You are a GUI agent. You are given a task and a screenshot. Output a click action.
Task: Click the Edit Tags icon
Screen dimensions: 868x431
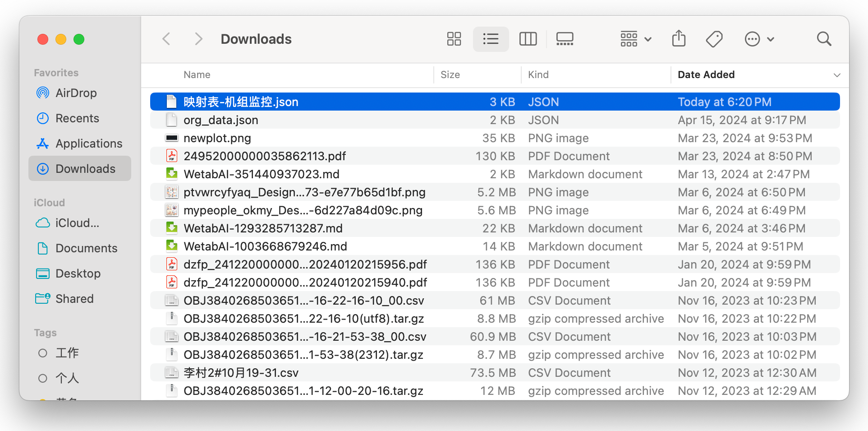[714, 39]
